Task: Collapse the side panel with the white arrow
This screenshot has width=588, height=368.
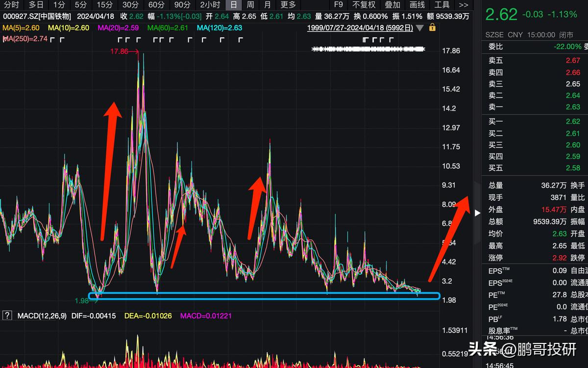Action: point(477,212)
